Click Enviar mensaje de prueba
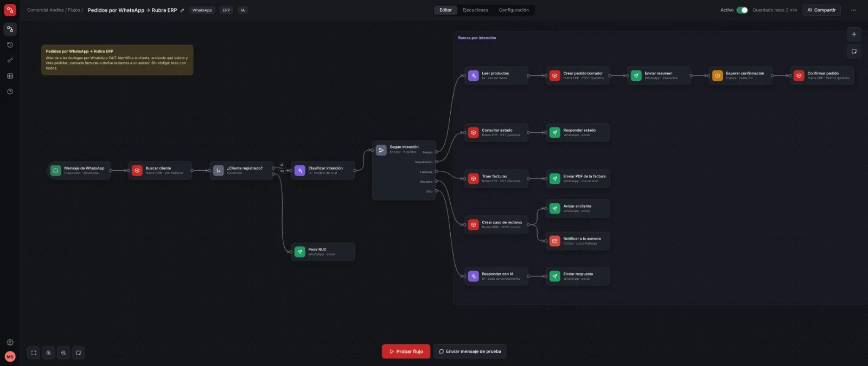The width and height of the screenshot is (868, 366). (x=470, y=351)
